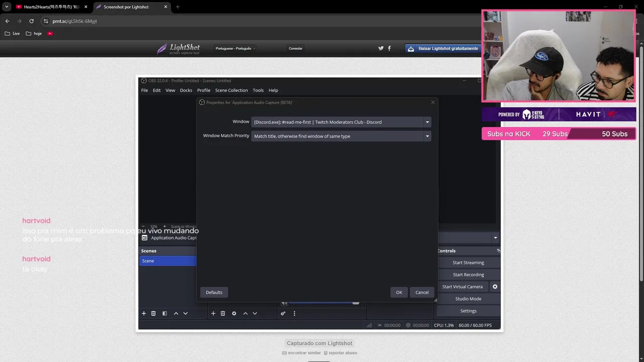Open Lightshot's Facebook page
This screenshot has width=644, height=362.
click(x=389, y=48)
